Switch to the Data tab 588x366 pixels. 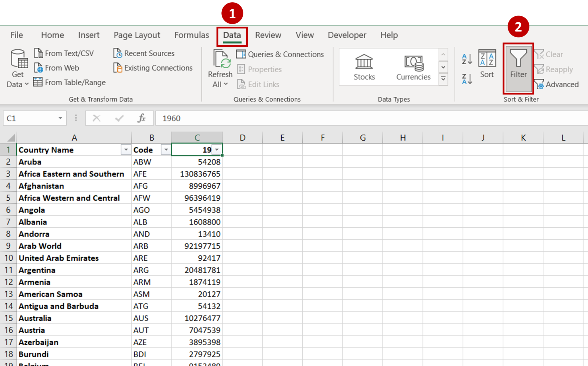tap(232, 35)
